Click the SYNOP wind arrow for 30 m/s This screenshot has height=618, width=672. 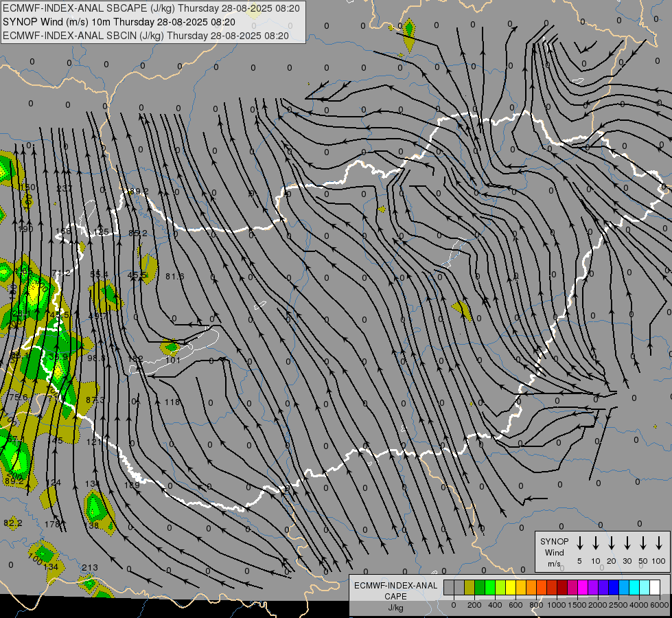(627, 542)
